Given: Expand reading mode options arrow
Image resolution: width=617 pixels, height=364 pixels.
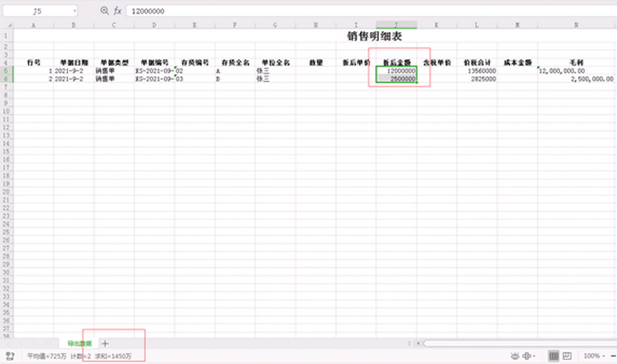Looking at the screenshot, I should (534, 355).
